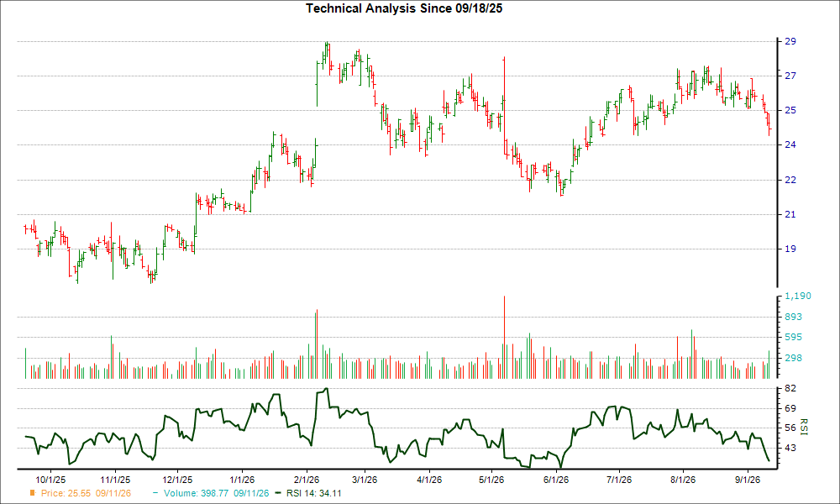Click the date label 4/1/26
This screenshot has width=840, height=504.
428,480
